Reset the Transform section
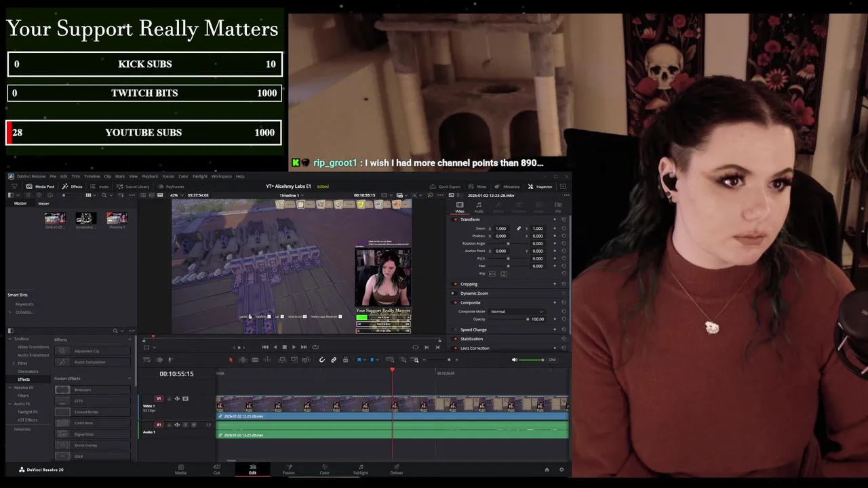This screenshot has height=488, width=868. [564, 220]
